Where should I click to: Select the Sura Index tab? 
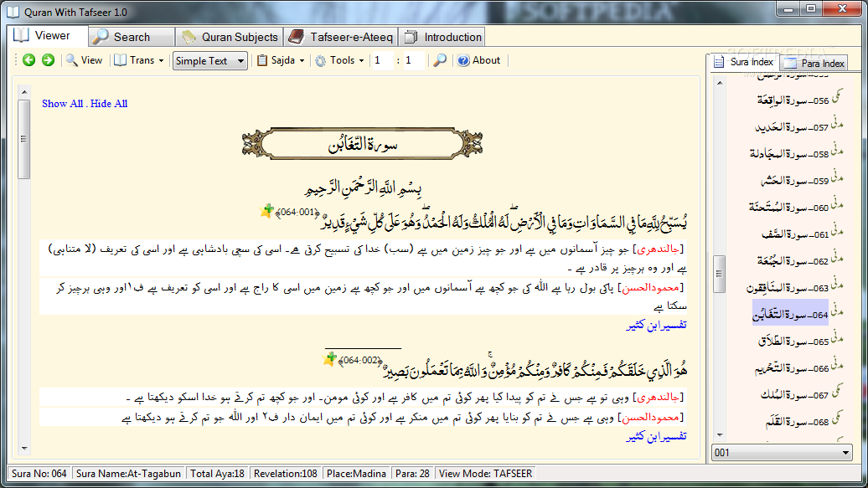[x=744, y=62]
